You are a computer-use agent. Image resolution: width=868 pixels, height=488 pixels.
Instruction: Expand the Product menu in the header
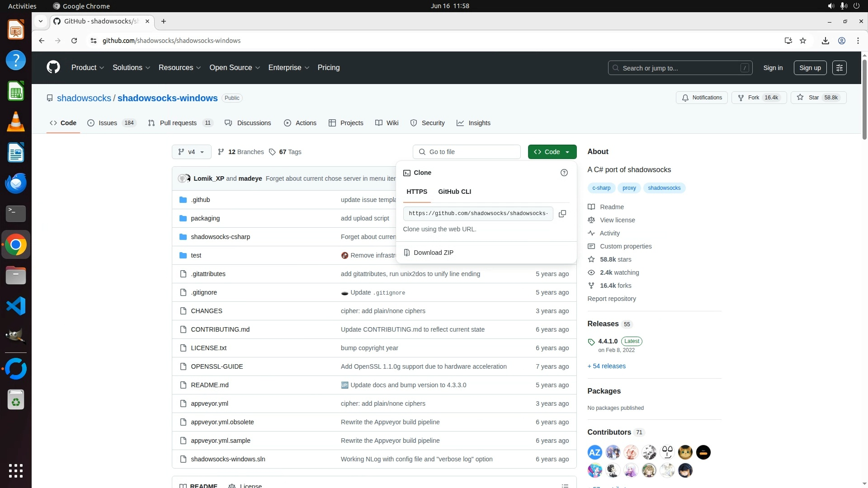tap(88, 68)
